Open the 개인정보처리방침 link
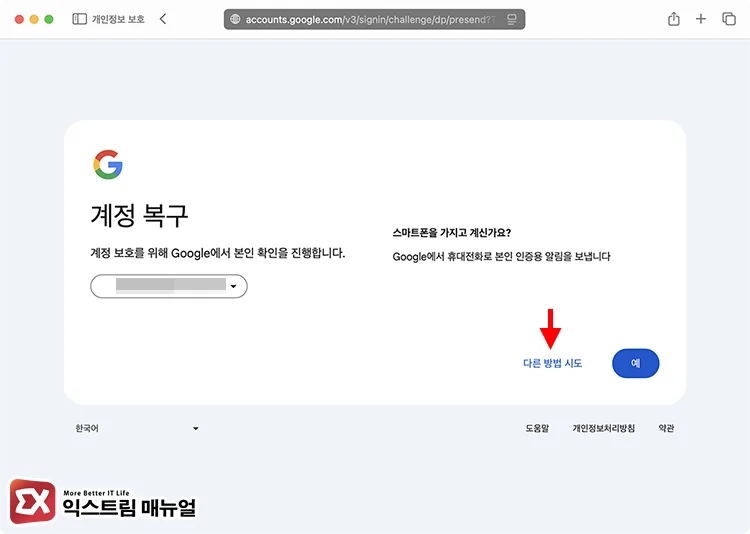Screen dimensions: 750x534 pos(604,428)
